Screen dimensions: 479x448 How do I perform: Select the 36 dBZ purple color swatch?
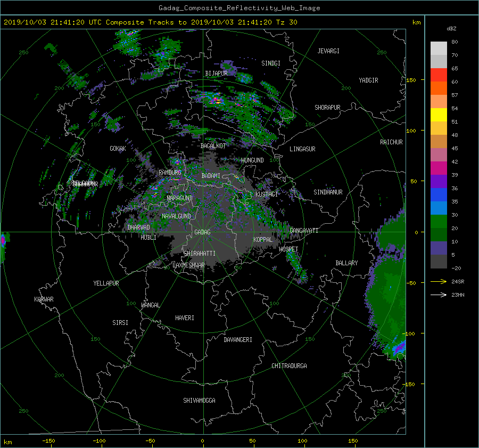coord(439,181)
